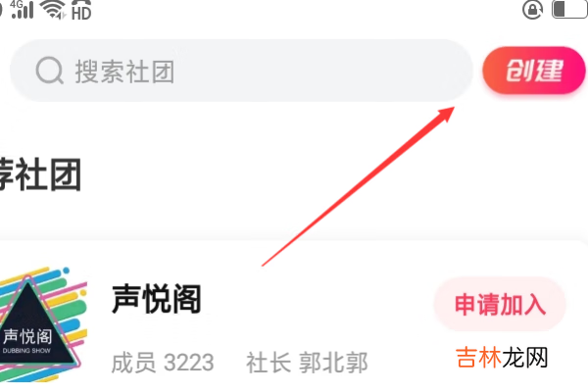This screenshot has width=588, height=392.
Task: Tap the 4G network label
Action: click(x=17, y=4)
